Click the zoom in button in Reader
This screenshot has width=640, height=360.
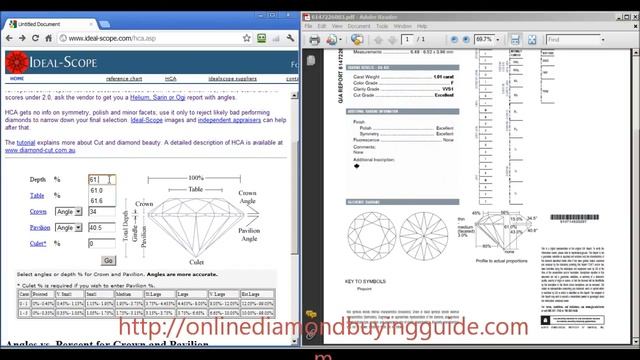coord(467,40)
